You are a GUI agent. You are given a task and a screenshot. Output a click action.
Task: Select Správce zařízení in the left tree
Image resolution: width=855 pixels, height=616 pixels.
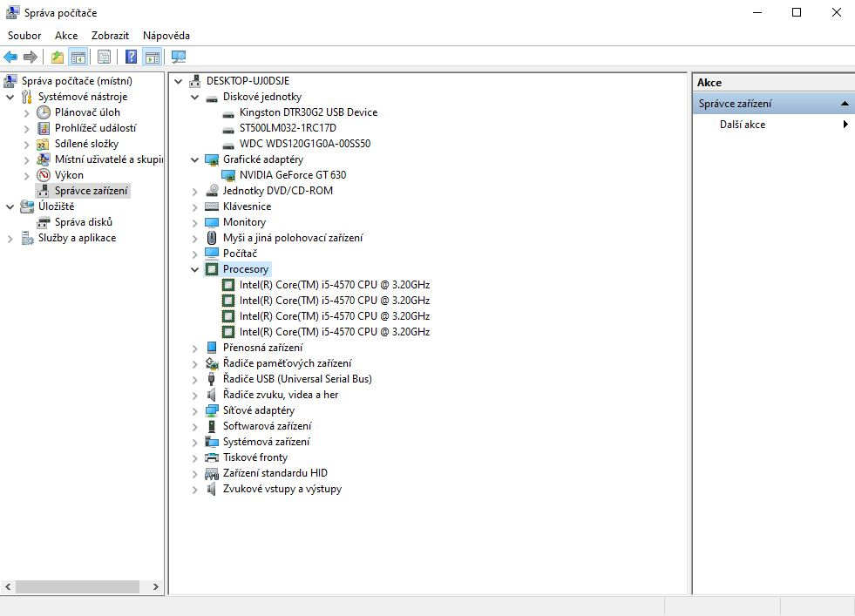[x=91, y=191]
